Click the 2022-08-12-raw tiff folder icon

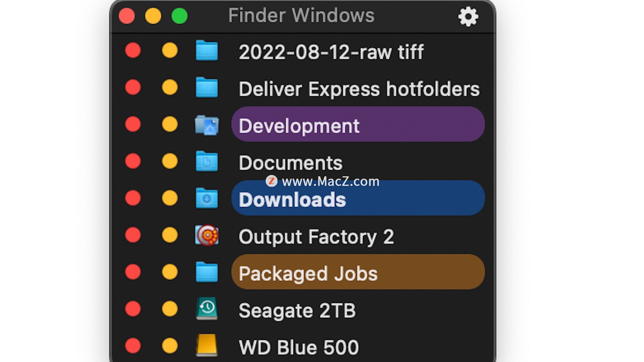tap(207, 51)
